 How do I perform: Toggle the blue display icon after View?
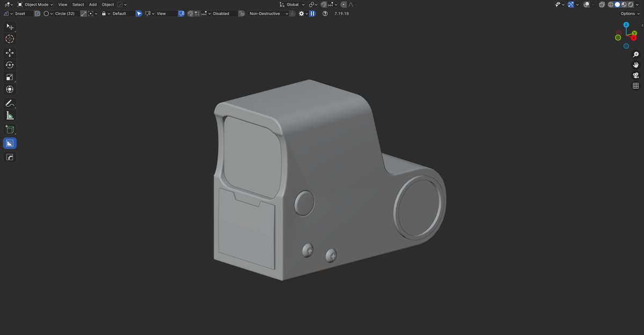(181, 13)
